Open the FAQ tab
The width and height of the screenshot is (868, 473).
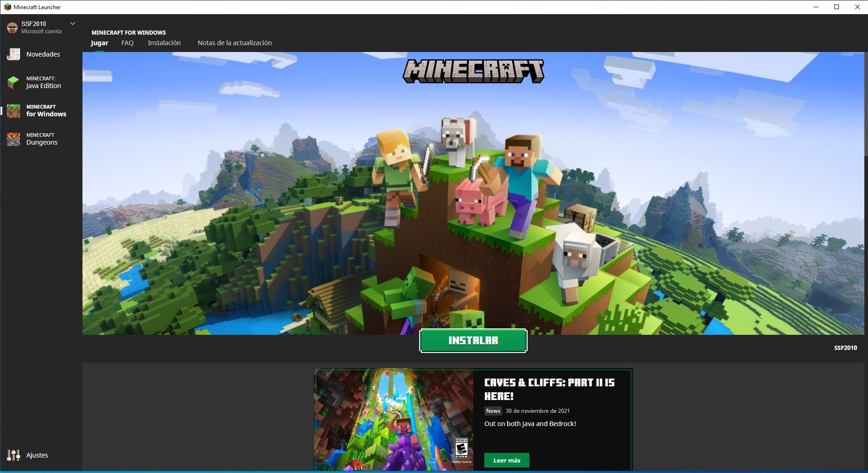[128, 43]
